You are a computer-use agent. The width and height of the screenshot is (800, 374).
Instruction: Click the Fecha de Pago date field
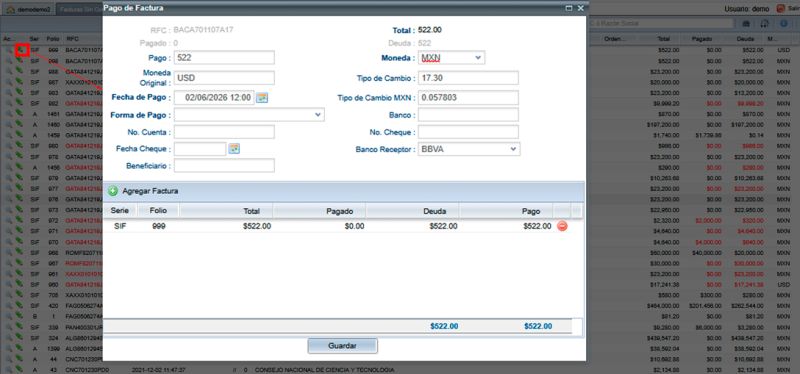point(214,97)
